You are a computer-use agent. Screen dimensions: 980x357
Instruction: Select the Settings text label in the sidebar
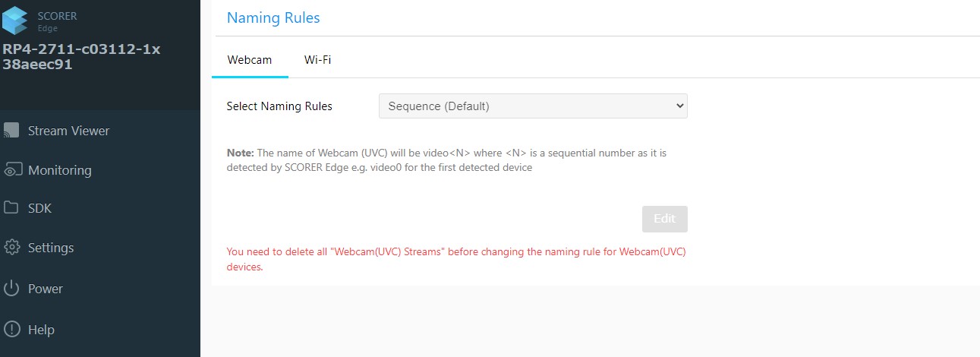coord(51,248)
